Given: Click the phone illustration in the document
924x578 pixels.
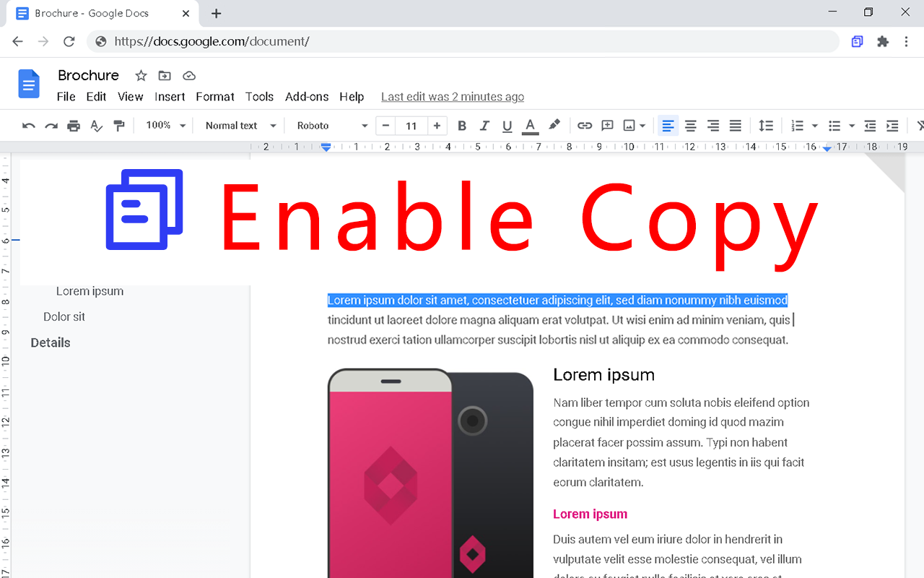Looking at the screenshot, I should [x=431, y=473].
